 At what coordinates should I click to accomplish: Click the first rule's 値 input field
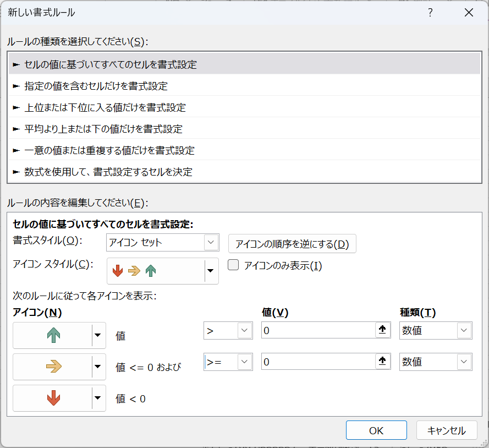(x=318, y=330)
